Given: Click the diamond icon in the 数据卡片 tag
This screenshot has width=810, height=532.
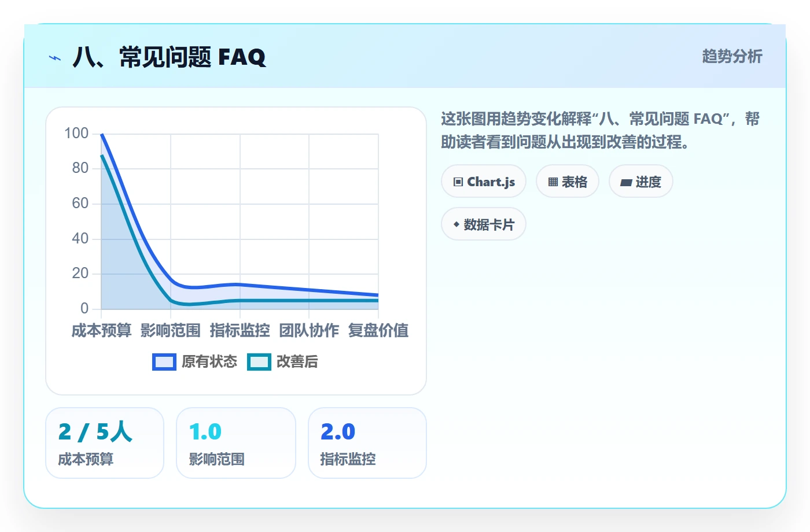Looking at the screenshot, I should pos(456,224).
